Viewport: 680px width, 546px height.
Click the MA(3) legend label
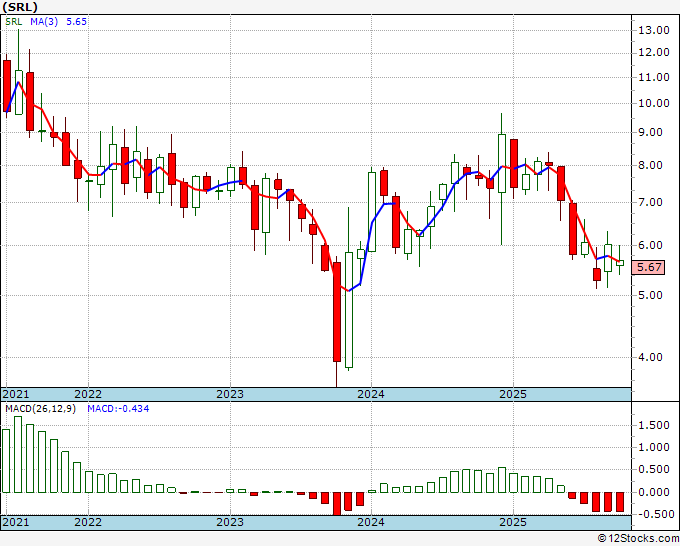[44, 22]
